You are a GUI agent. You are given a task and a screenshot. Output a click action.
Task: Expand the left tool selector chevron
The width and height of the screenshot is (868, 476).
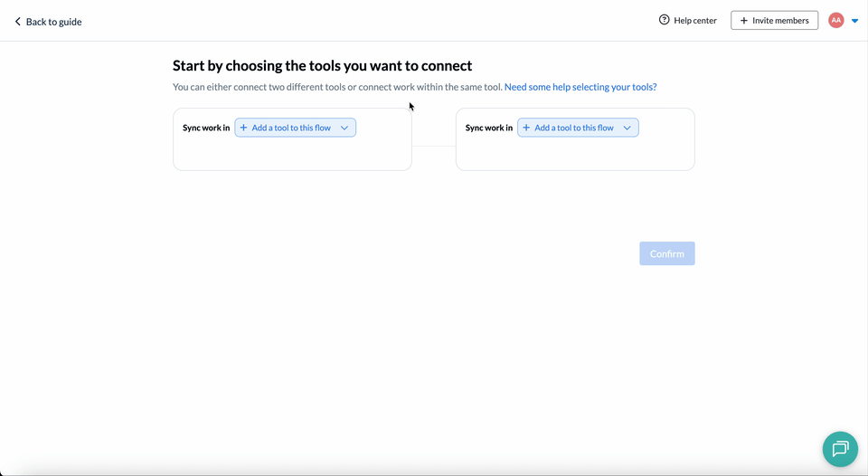pyautogui.click(x=344, y=128)
